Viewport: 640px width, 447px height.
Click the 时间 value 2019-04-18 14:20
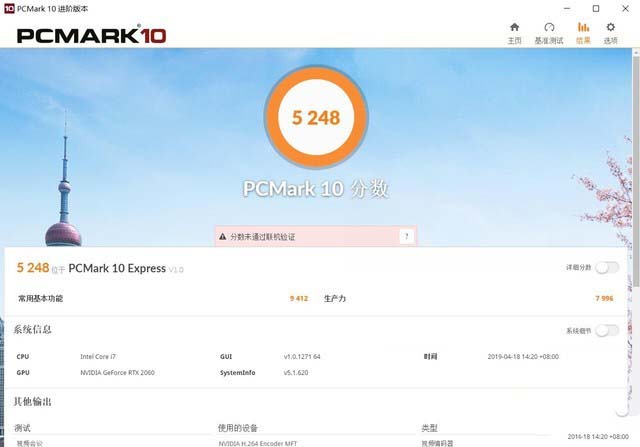point(523,356)
